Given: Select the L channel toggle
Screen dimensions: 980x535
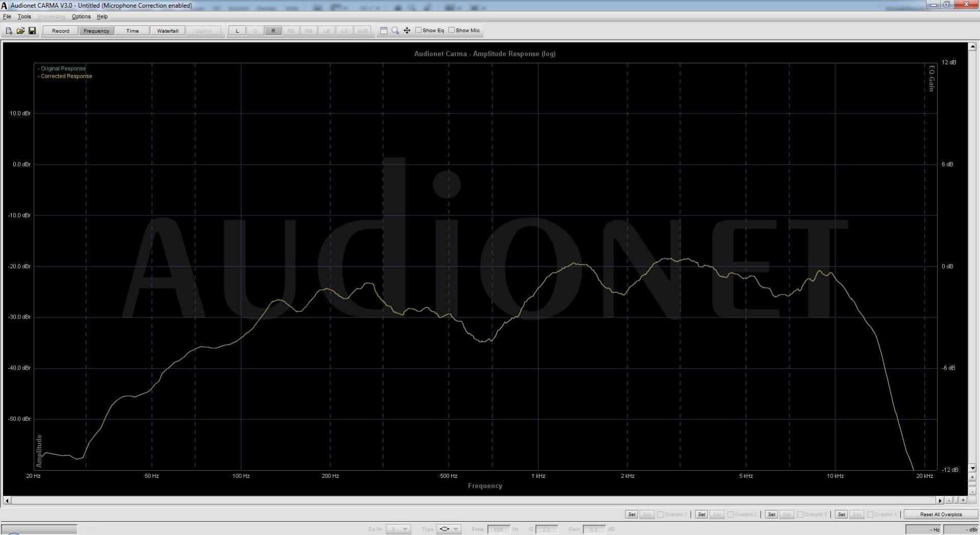Looking at the screenshot, I should [237, 31].
